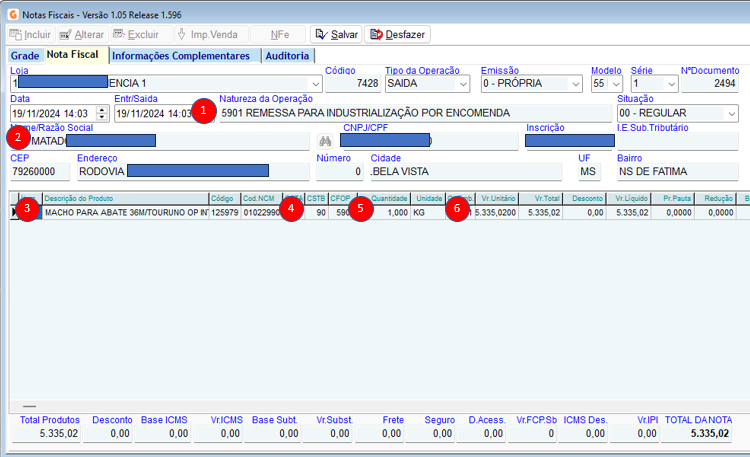This screenshot has width=750, height=457.
Task: Click the Código field 7428
Action: [352, 84]
